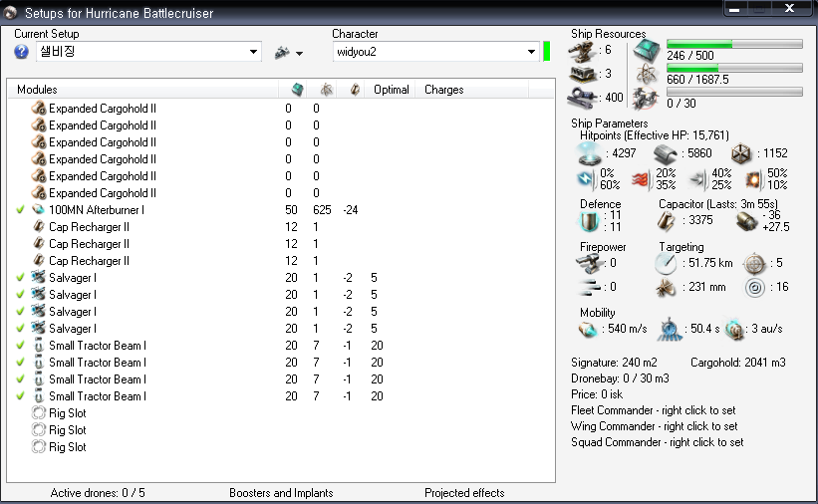
Task: Click the drone bandwidth bar 0 / 30
Action: pyautogui.click(x=734, y=92)
